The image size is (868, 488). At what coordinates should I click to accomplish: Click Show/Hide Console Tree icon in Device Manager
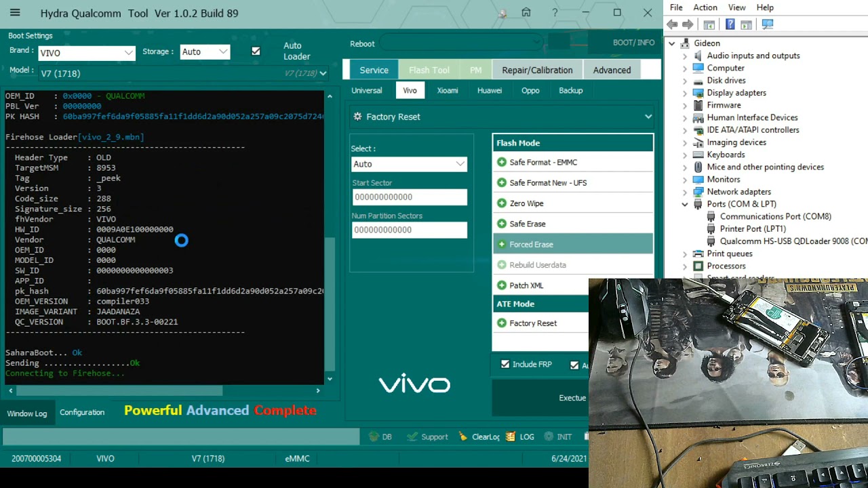click(709, 24)
